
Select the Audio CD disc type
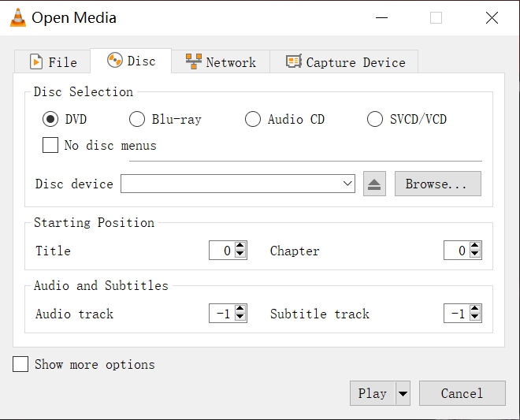[x=253, y=120]
